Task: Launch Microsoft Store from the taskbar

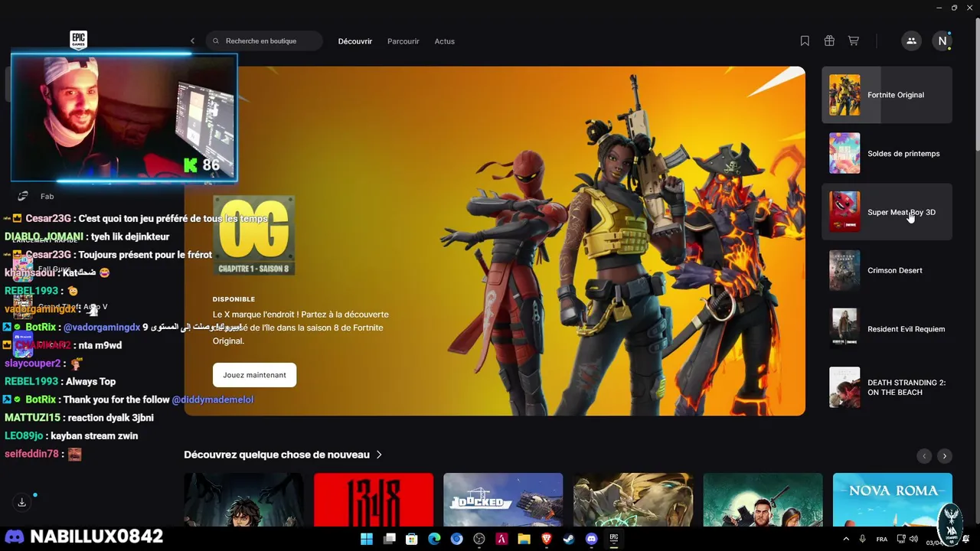Action: [x=411, y=539]
